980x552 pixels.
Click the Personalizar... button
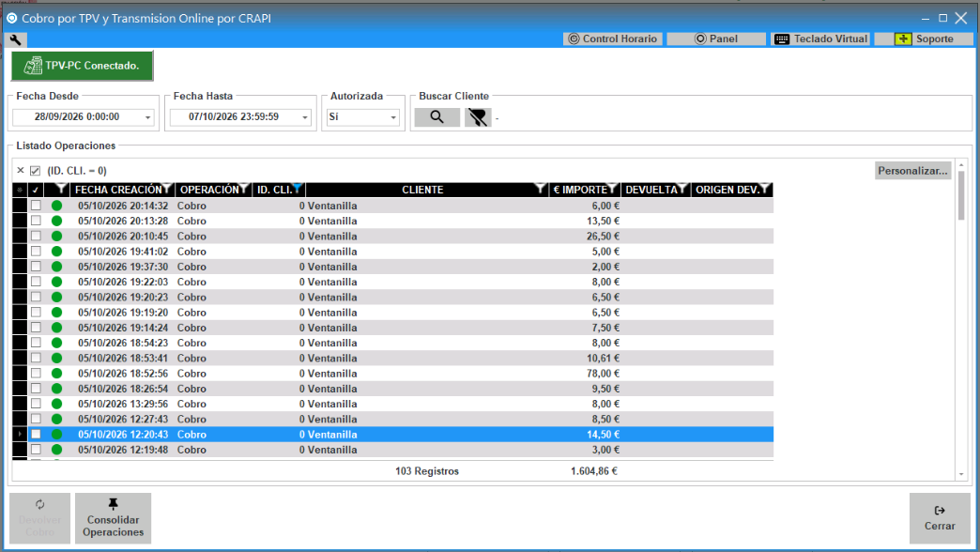[x=912, y=171]
